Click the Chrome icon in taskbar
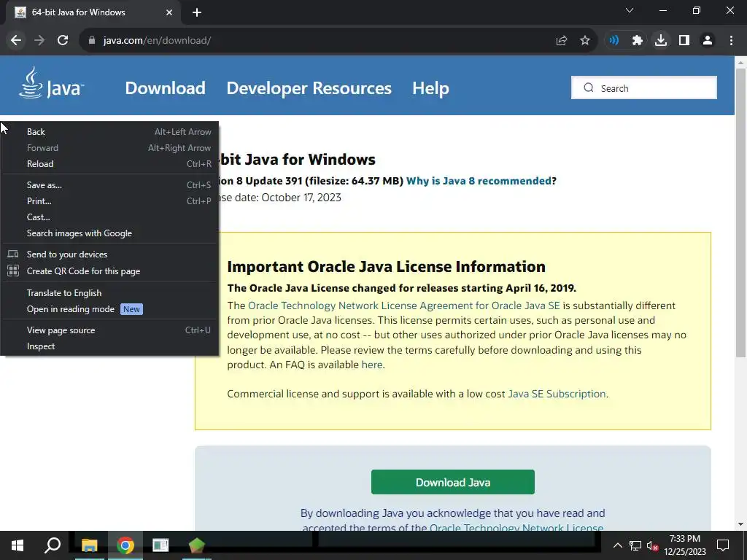The width and height of the screenshot is (747, 560). 125,545
